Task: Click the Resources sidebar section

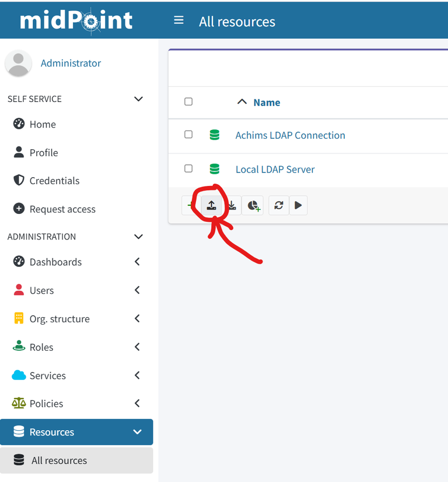Action: pos(76,432)
